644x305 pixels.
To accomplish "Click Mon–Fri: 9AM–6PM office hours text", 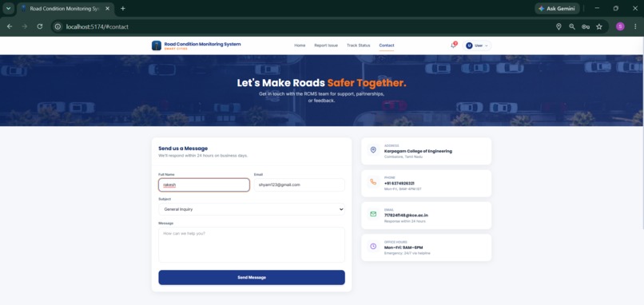I will 403,248.
